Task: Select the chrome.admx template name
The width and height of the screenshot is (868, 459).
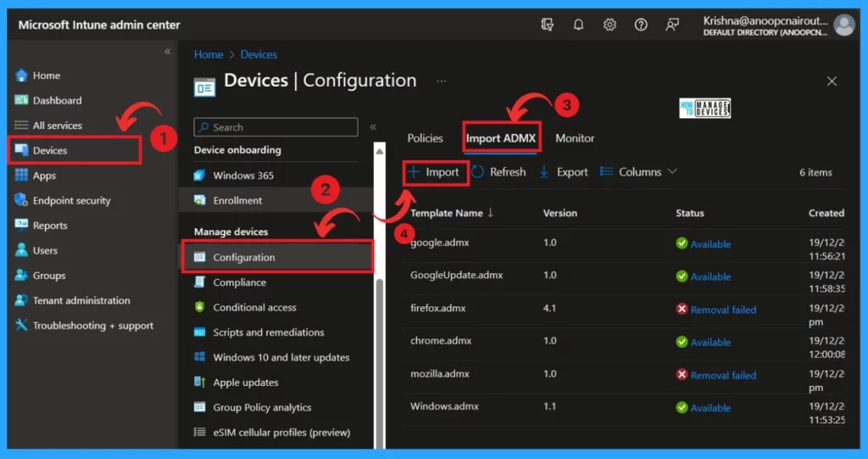Action: coord(441,340)
